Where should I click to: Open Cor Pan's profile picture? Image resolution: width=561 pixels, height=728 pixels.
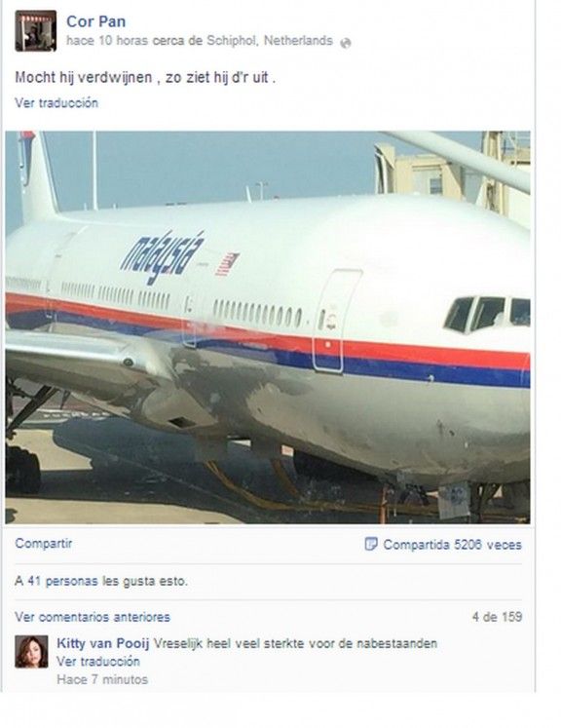(36, 30)
